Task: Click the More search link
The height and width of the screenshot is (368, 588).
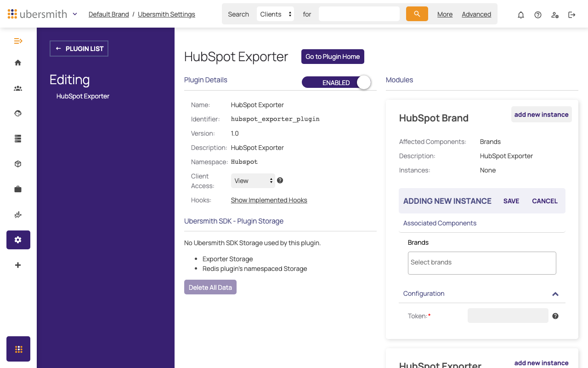Action: click(445, 14)
